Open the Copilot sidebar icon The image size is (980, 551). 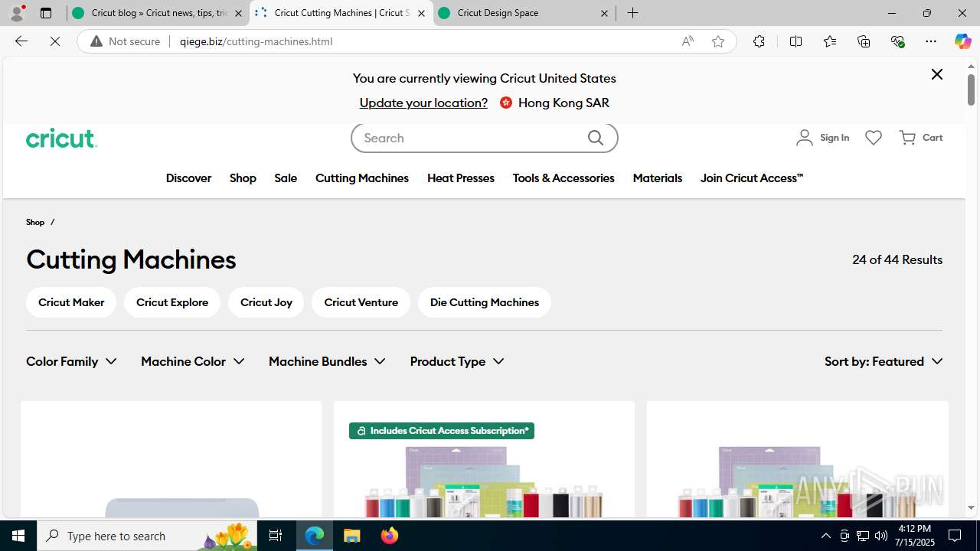point(962,41)
